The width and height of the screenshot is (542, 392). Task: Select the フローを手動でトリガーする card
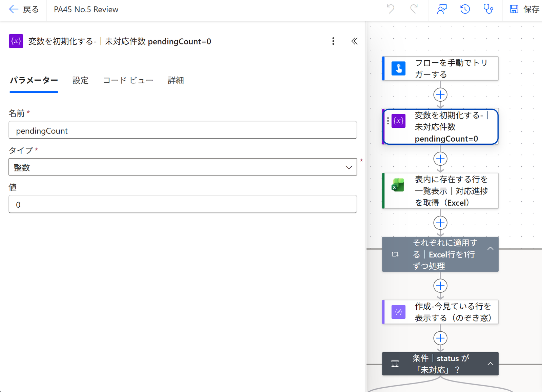click(440, 68)
